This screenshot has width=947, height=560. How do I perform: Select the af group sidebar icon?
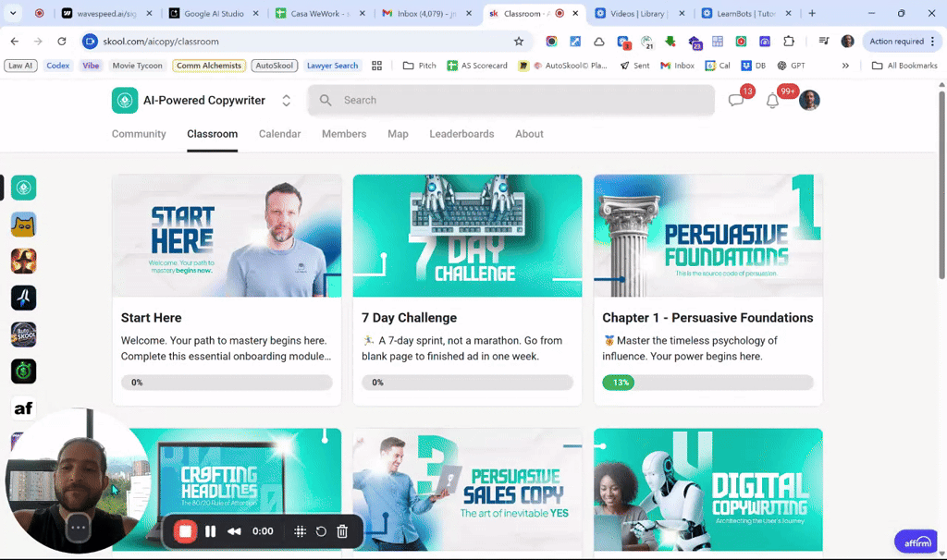point(23,408)
